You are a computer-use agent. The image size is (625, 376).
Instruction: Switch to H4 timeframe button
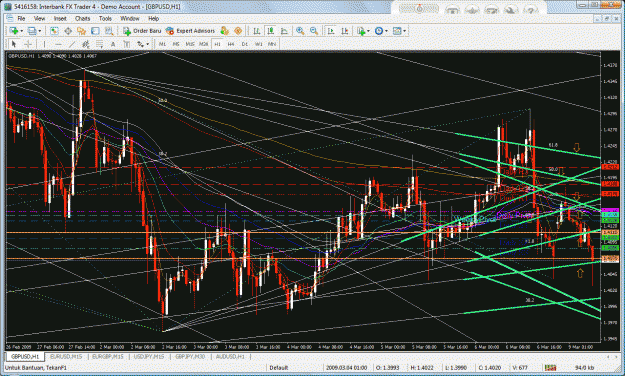[231, 44]
